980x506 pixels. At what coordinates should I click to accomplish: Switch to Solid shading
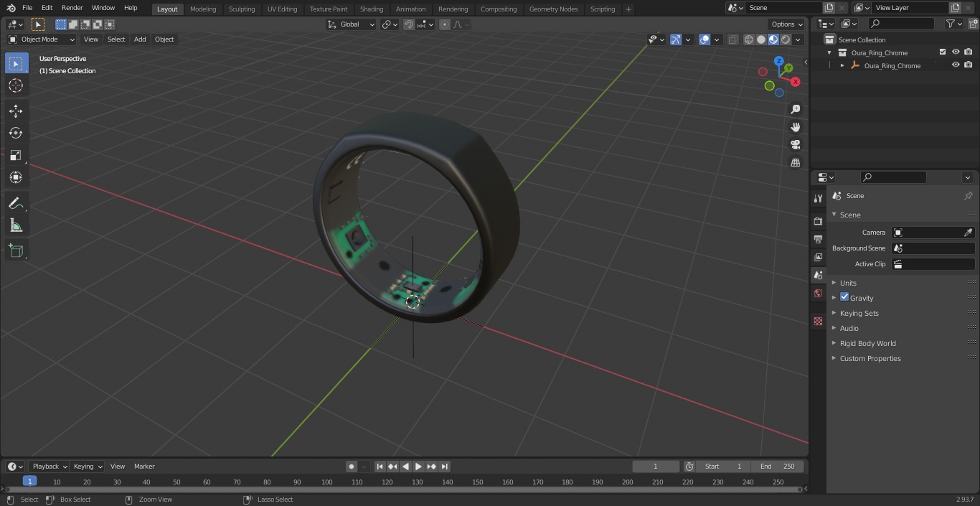tap(760, 39)
